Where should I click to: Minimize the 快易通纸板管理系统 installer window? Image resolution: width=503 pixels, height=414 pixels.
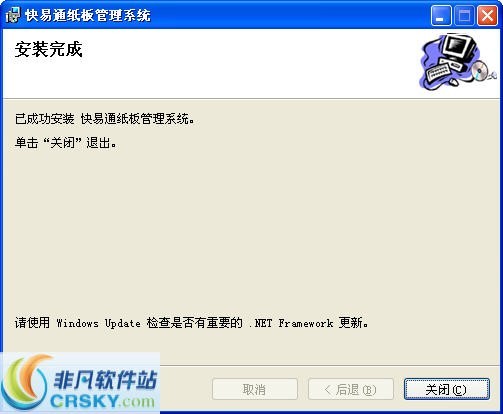click(441, 16)
